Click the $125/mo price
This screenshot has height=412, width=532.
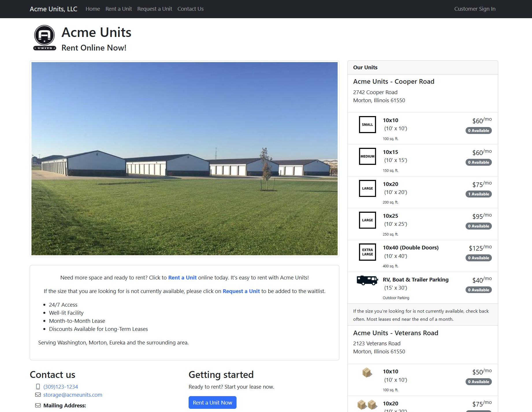tap(480, 248)
